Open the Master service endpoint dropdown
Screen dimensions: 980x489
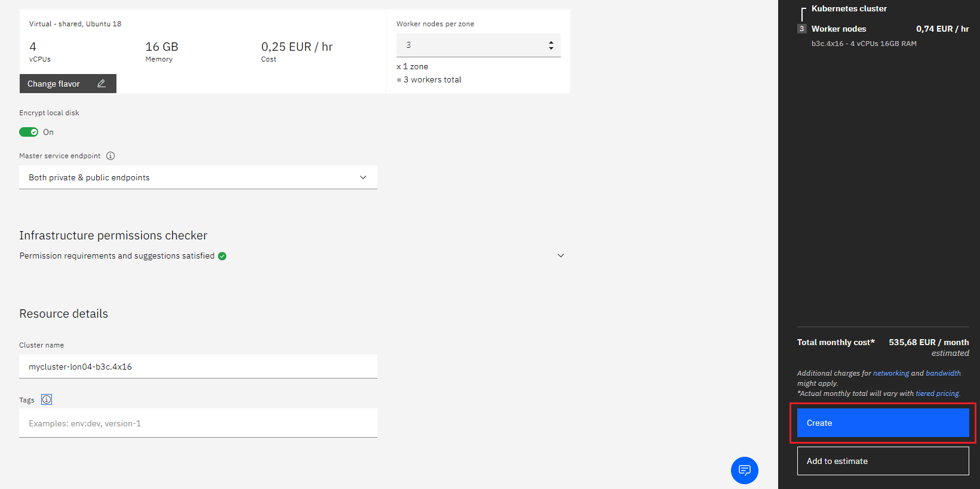(198, 177)
